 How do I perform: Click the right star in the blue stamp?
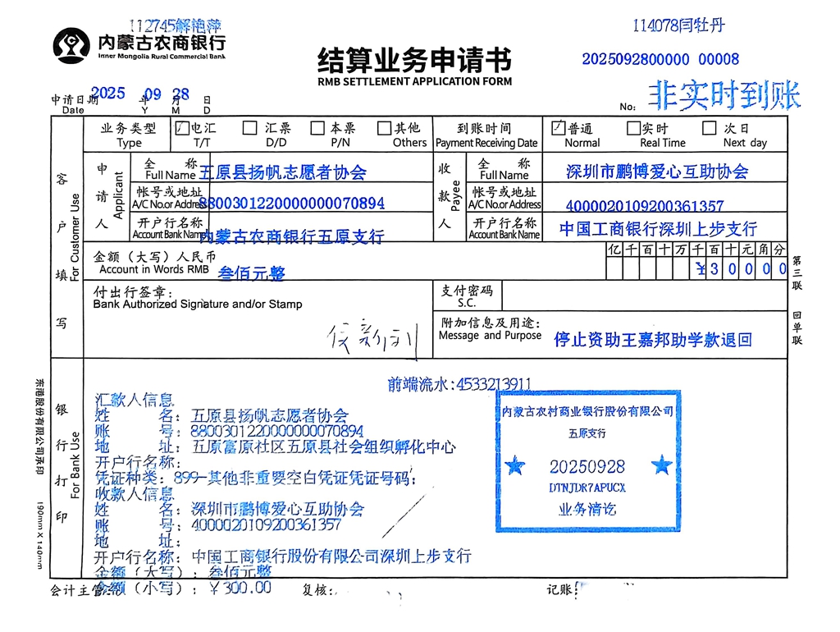661,466
